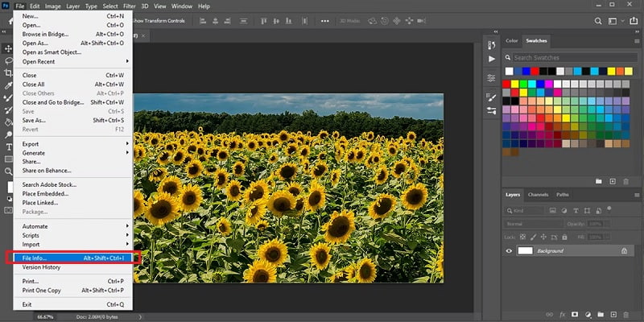Toggle lock transparent pixels
Image resolution: width=644 pixels, height=322 pixels.
[x=522, y=237]
